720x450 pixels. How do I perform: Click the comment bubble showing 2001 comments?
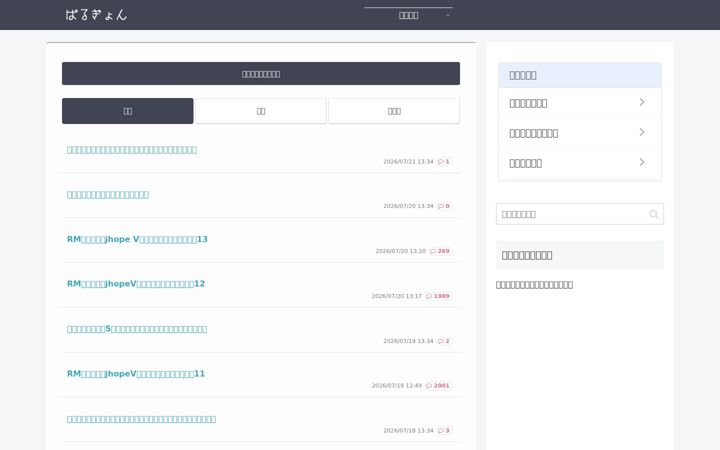[x=439, y=386]
